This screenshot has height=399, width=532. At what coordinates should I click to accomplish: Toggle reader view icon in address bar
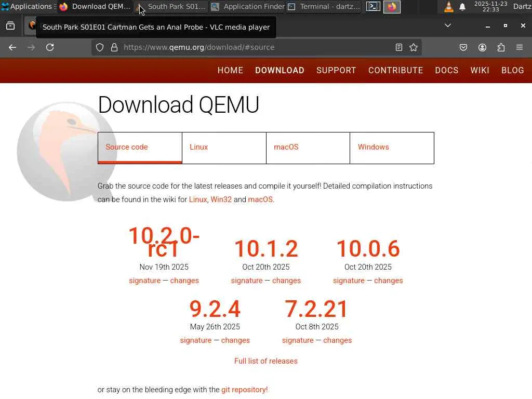coord(399,47)
